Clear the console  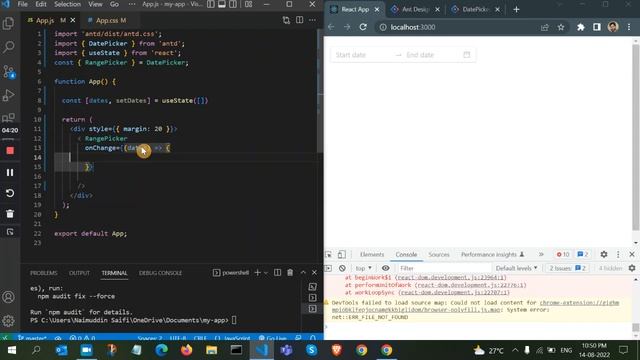pyautogui.click(x=342, y=268)
